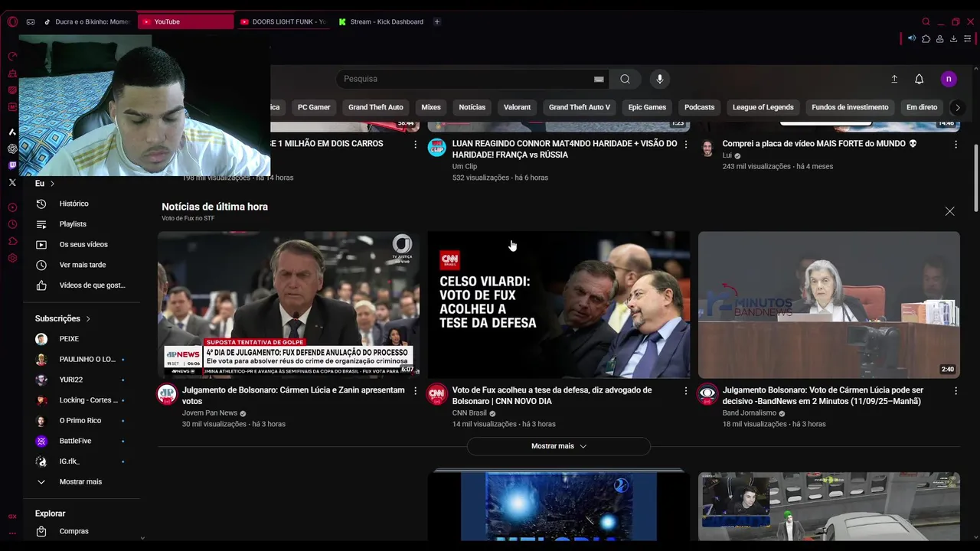
Task: Open the browser tab search icon
Action: click(926, 21)
